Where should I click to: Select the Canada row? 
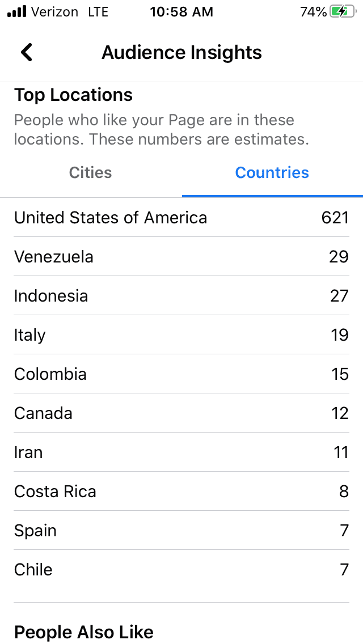(x=181, y=413)
